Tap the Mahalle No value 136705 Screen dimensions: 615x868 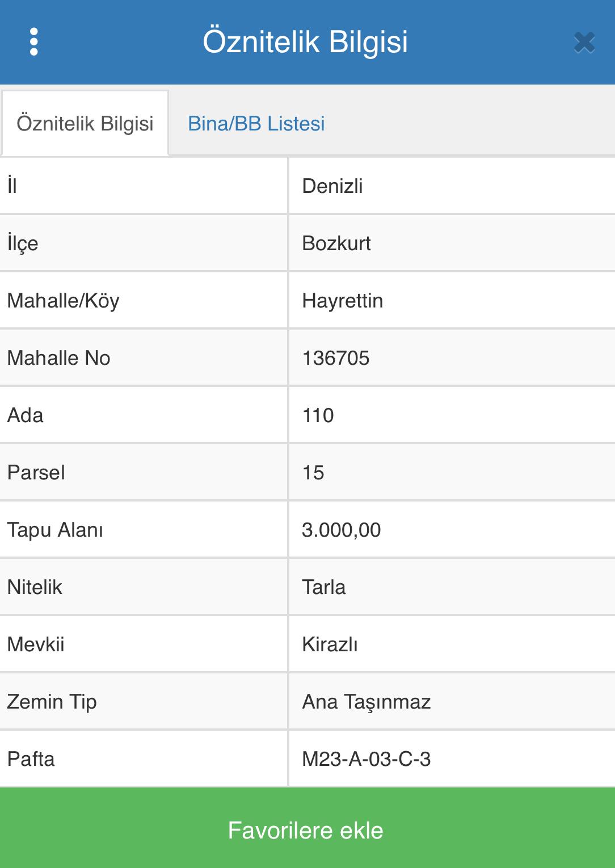tap(336, 358)
